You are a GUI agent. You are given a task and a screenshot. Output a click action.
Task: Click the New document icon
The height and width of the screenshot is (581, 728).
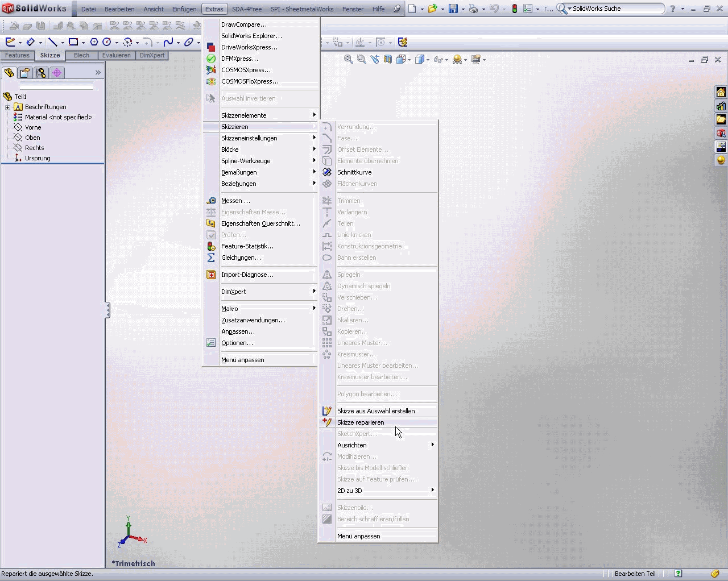tap(412, 9)
